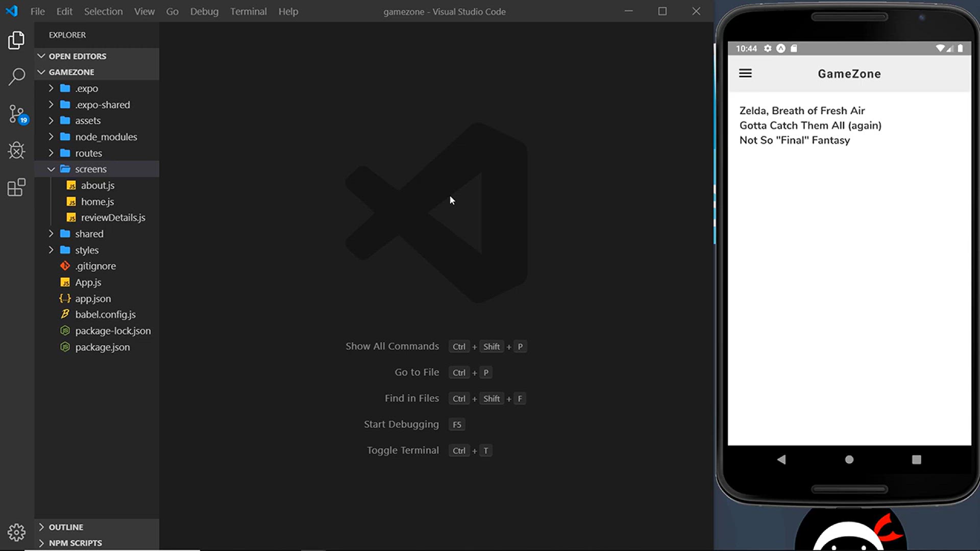This screenshot has height=551, width=980.
Task: Select the .gitignore file name
Action: pos(95,266)
